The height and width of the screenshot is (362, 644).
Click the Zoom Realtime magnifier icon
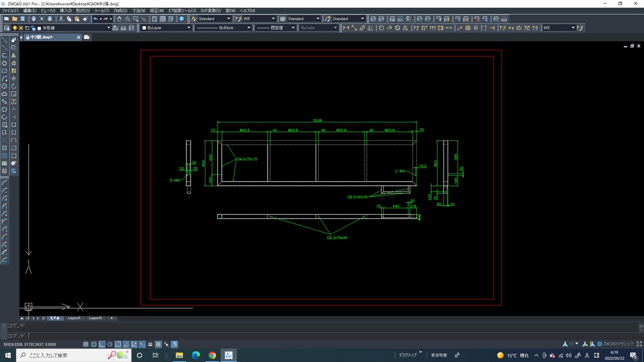click(x=127, y=19)
